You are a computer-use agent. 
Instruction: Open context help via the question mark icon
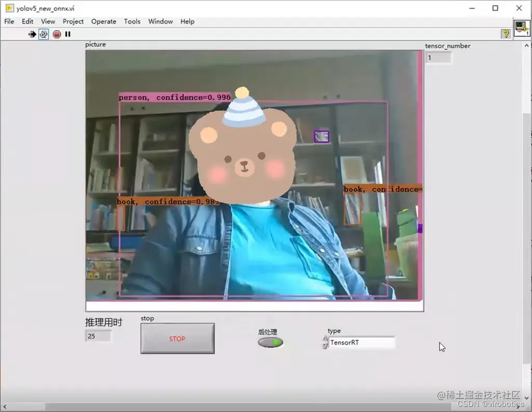click(506, 33)
